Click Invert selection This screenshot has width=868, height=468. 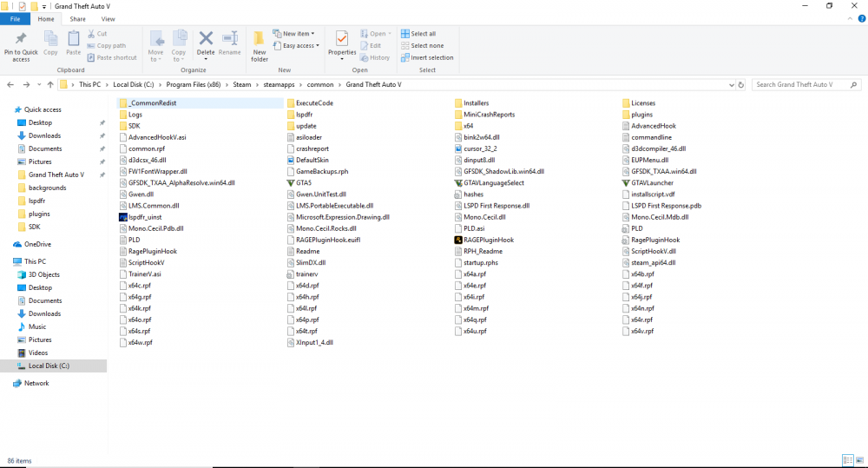coord(427,57)
